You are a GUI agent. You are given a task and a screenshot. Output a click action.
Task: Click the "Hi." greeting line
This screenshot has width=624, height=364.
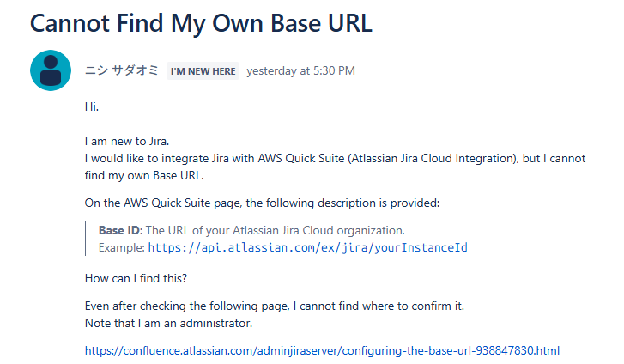click(92, 106)
